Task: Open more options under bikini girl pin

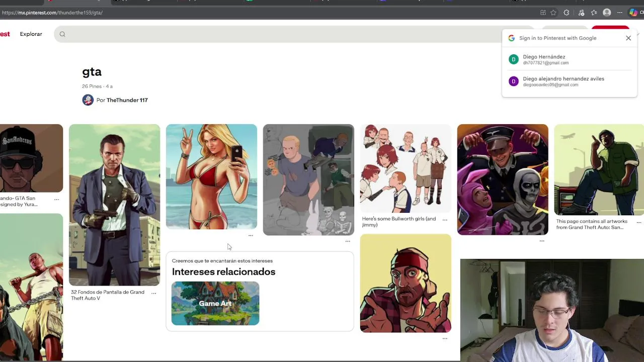Action: (x=251, y=235)
